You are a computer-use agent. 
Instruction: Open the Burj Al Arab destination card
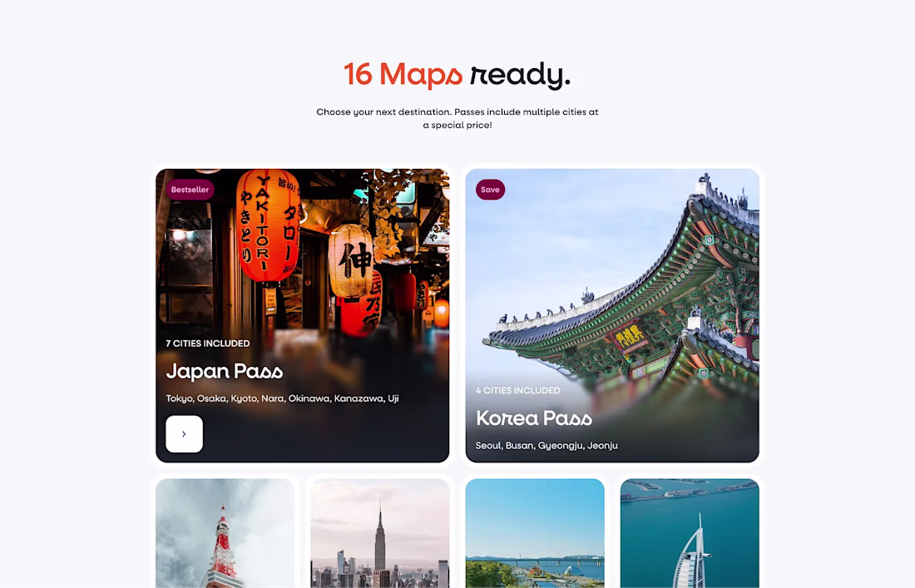[x=690, y=533]
